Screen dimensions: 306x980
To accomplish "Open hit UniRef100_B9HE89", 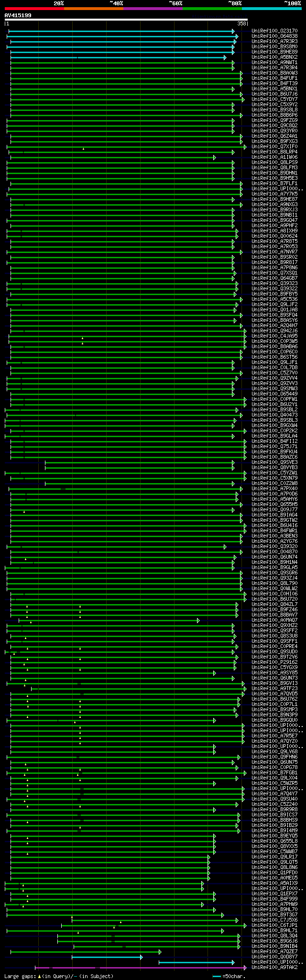I will [x=274, y=52].
